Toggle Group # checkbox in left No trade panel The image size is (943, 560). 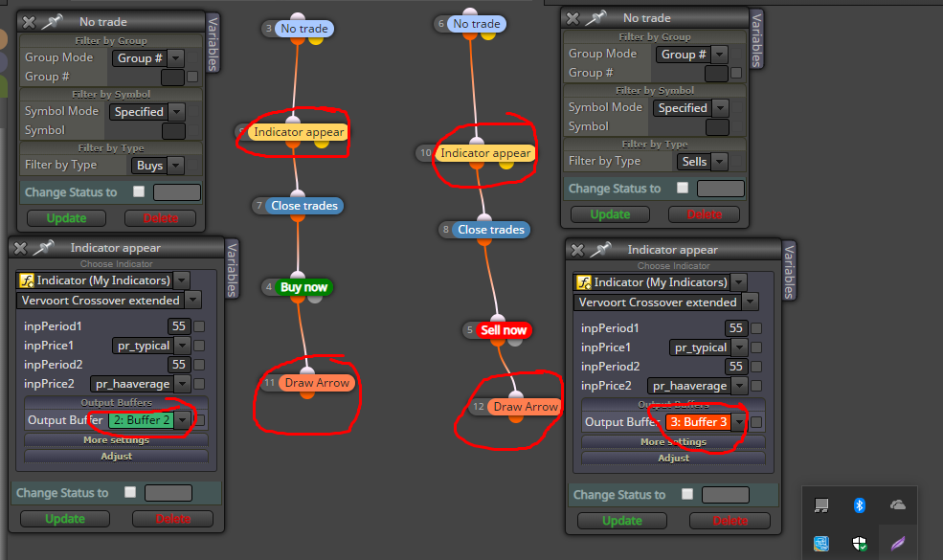point(192,77)
